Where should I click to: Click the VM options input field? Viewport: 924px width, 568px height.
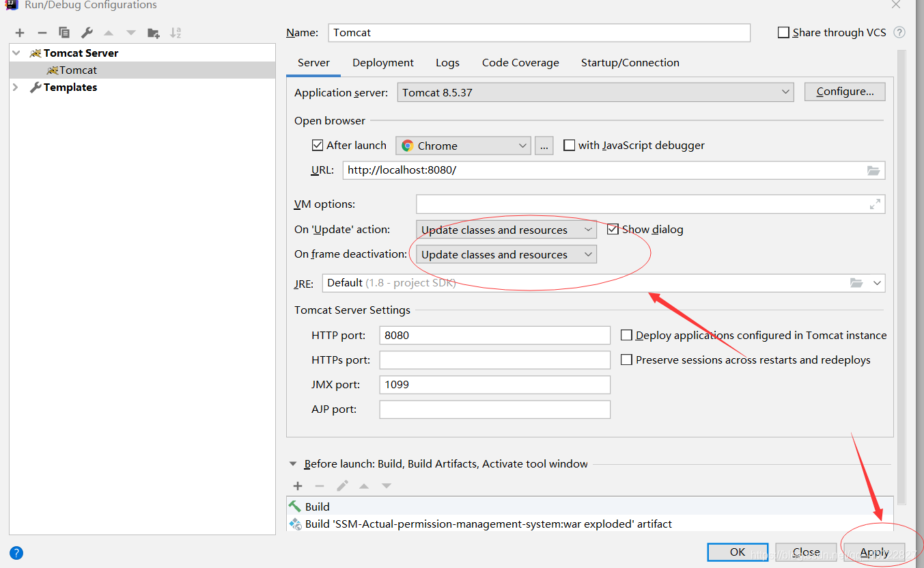[x=641, y=204]
